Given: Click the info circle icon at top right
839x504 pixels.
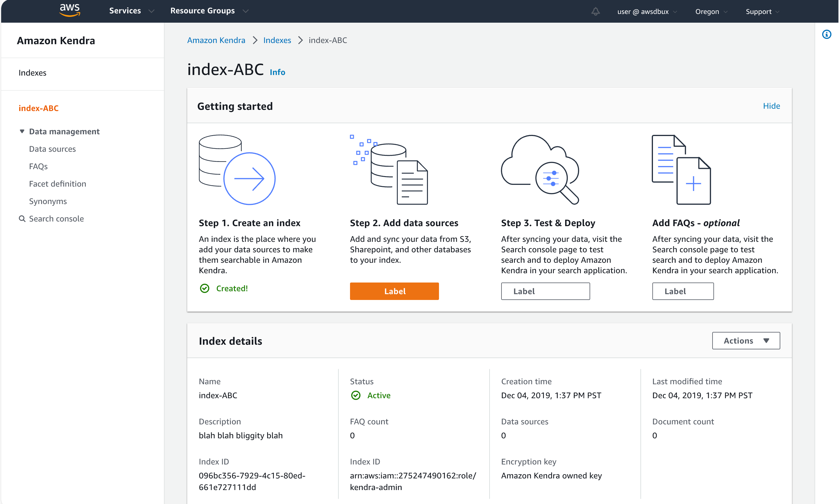Looking at the screenshot, I should tap(827, 34).
